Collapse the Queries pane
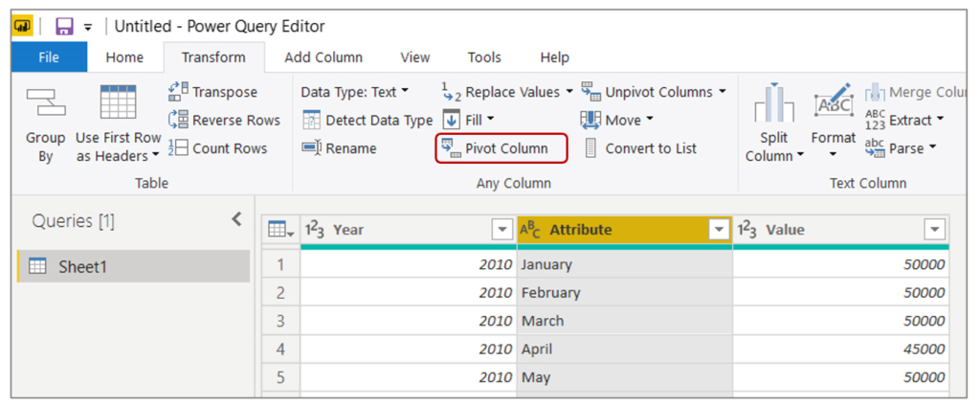Image resolution: width=980 pixels, height=406 pixels. coord(236,219)
